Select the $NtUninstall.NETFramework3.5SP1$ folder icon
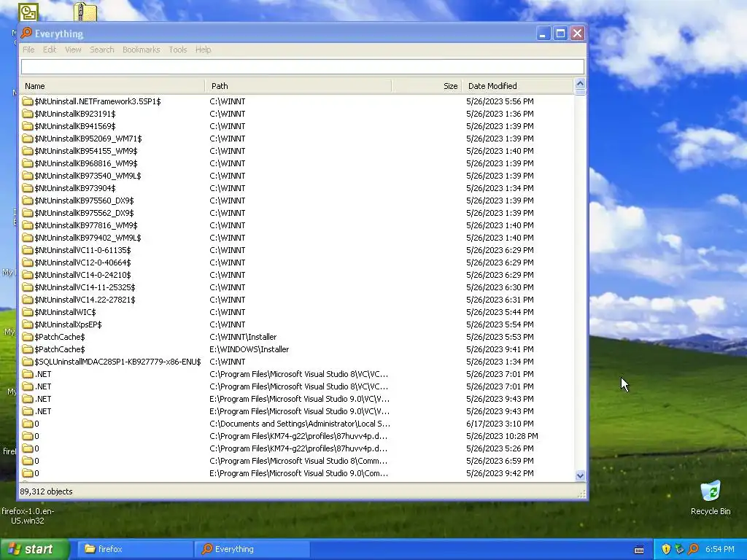Viewport: 747px width, 560px height. click(x=28, y=101)
